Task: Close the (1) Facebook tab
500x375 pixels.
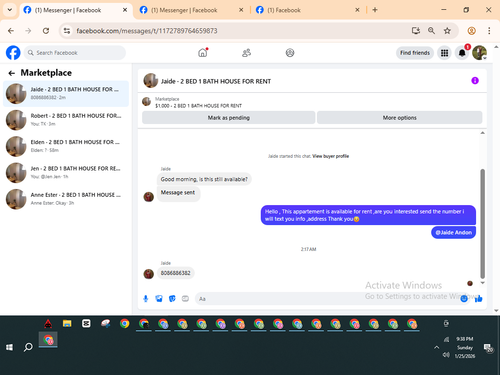Action: 357,10
